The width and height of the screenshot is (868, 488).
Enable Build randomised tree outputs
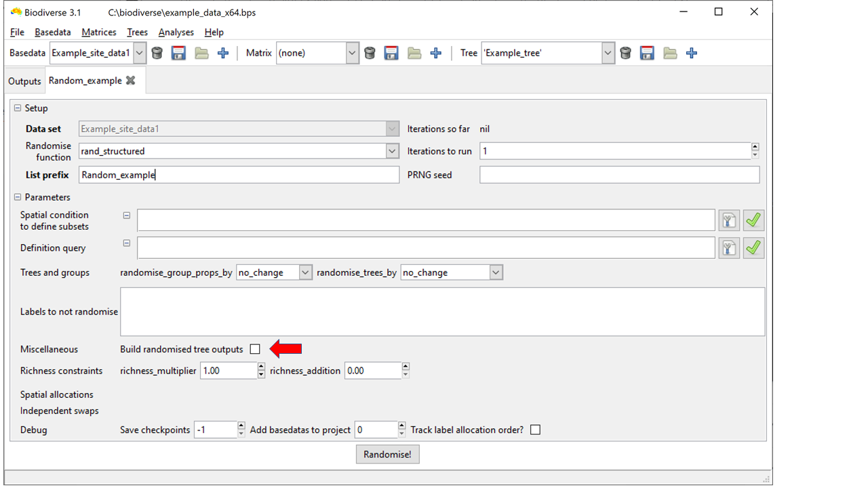(254, 348)
